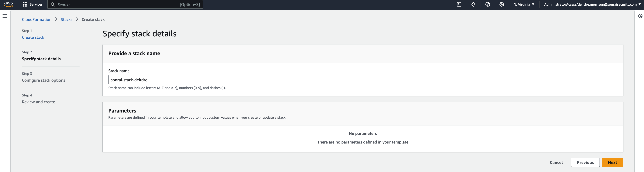This screenshot has height=172, width=644.
Task: Click the Cancel button
Action: click(x=556, y=162)
